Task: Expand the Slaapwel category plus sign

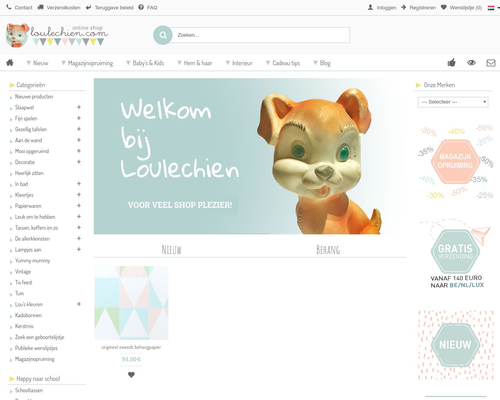Action: (79, 107)
